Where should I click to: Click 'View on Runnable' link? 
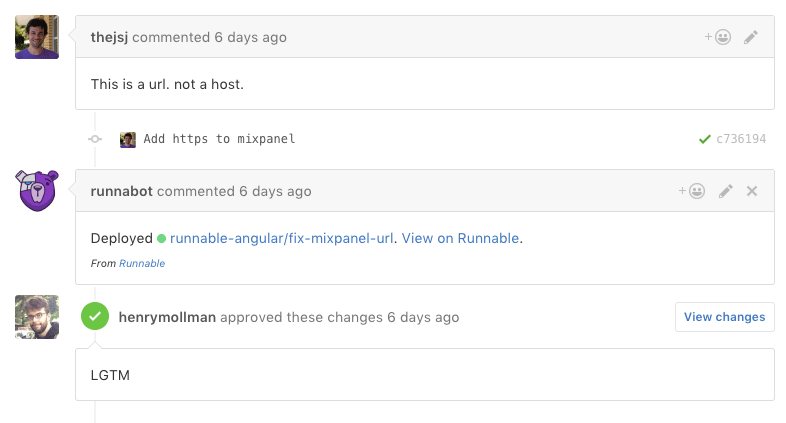click(x=460, y=238)
